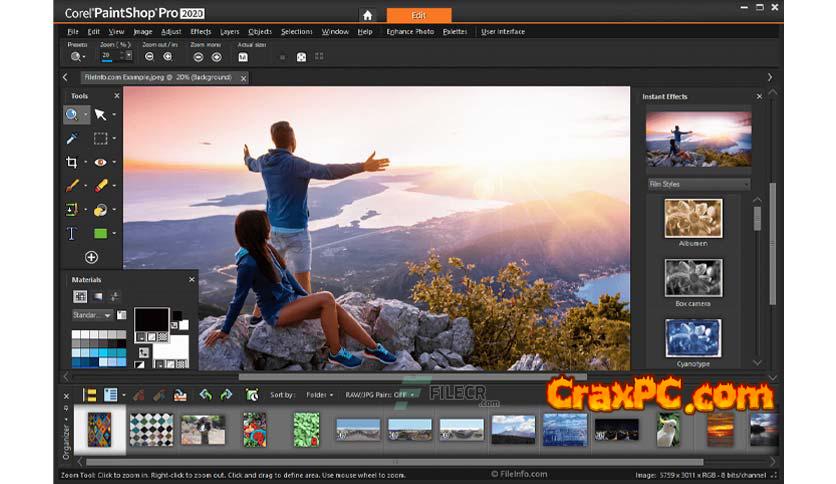Close the FileInfo.com Example.jpeg document tab
This screenshot has width=836, height=484.
pos(242,77)
